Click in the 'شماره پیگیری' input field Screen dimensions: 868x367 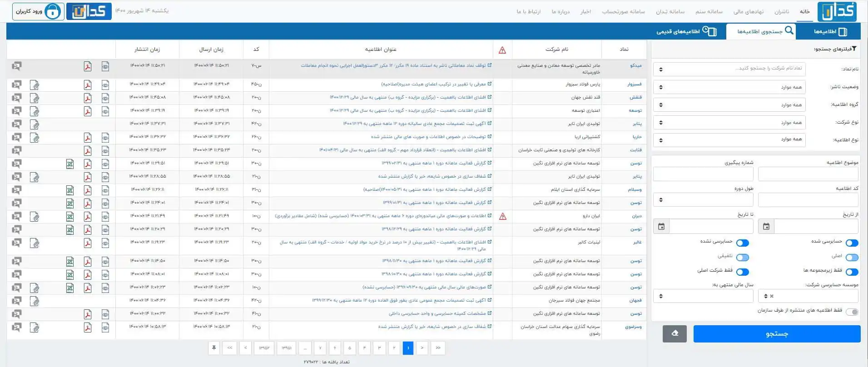click(703, 174)
